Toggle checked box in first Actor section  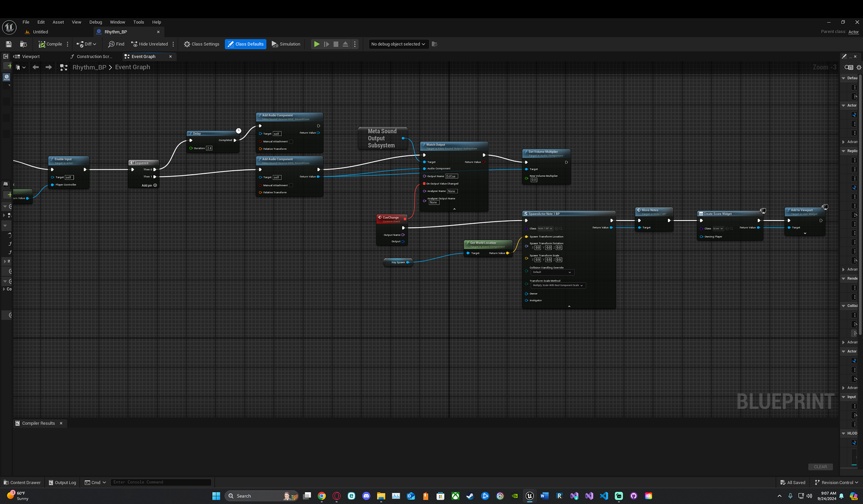coord(854,115)
